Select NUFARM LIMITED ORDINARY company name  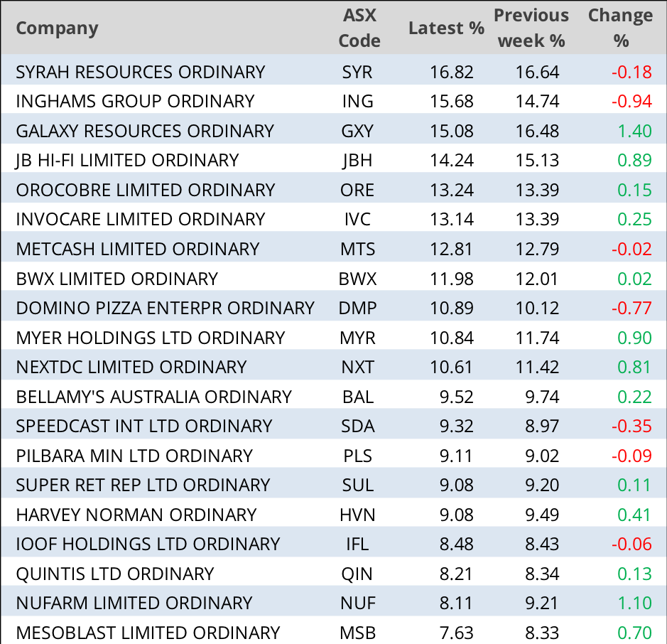[134, 603]
